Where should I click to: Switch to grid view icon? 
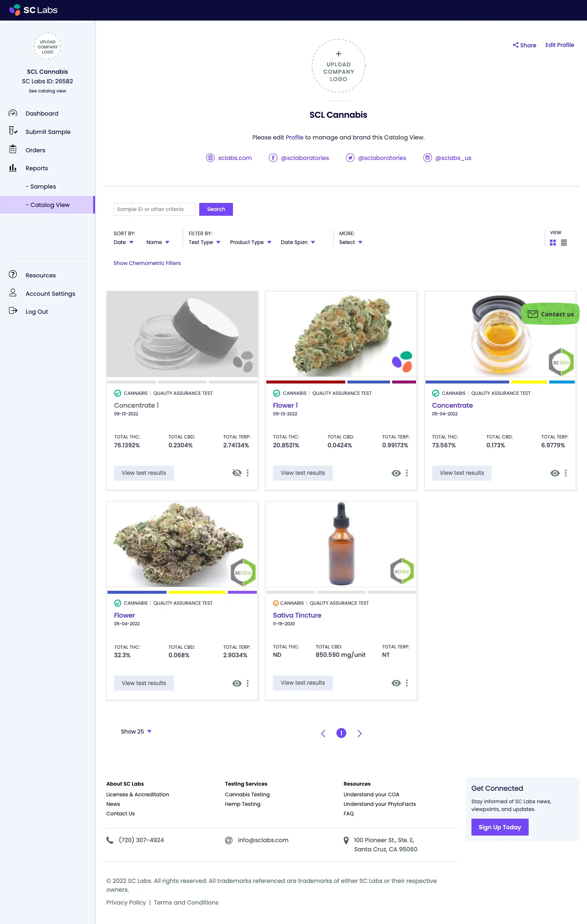(x=553, y=243)
